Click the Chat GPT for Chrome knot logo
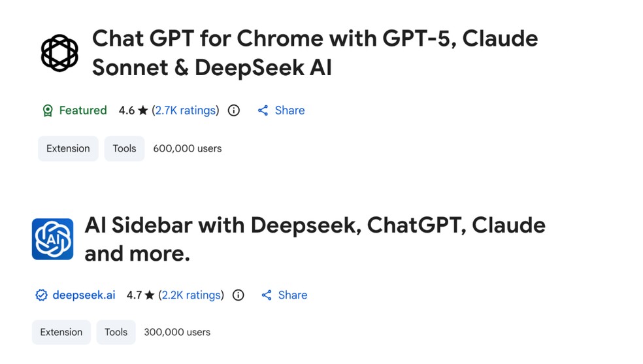 (x=59, y=53)
